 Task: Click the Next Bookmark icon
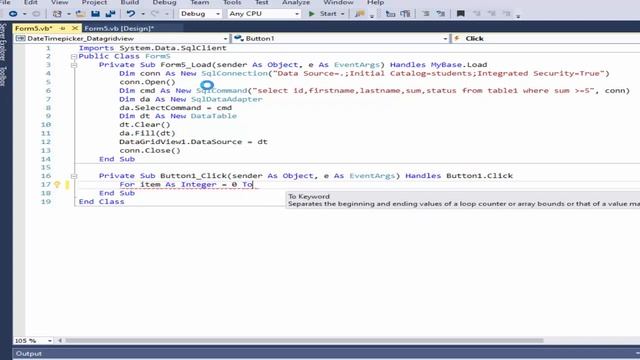[491, 14]
